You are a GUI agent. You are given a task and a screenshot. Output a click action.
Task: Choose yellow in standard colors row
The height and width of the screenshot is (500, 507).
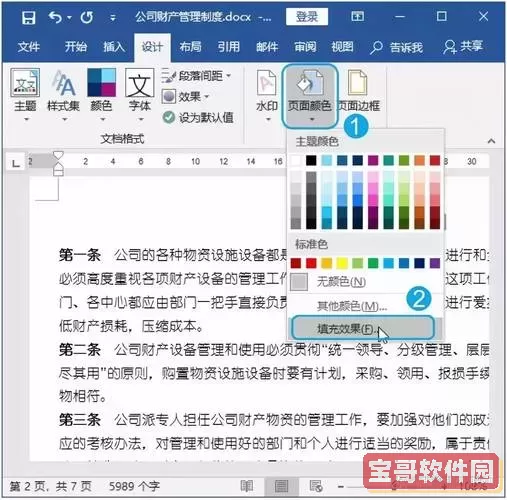tap(342, 263)
